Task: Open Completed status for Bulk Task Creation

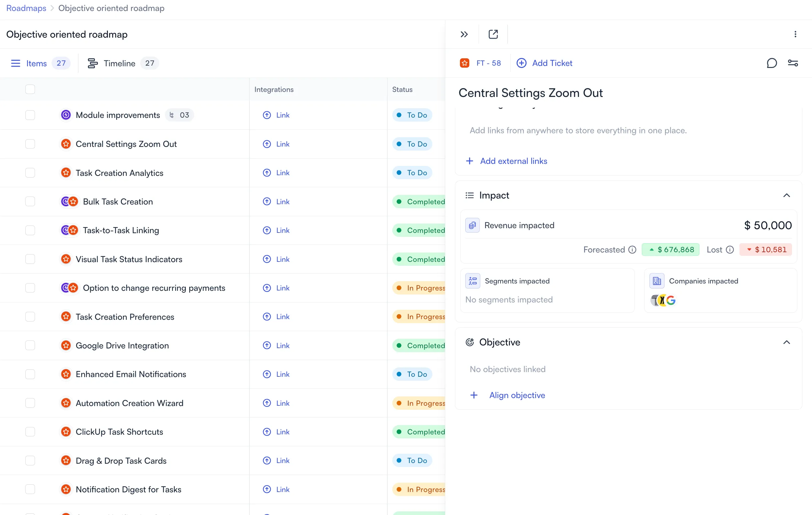Action: pyautogui.click(x=419, y=202)
